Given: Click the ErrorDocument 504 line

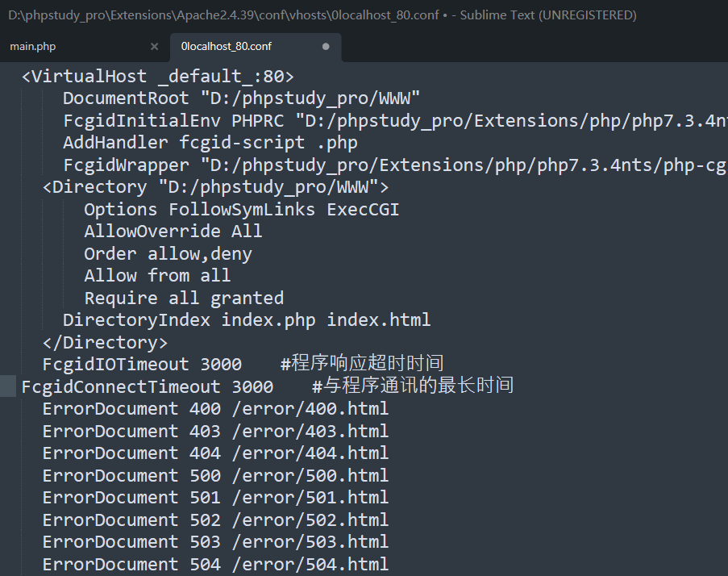Looking at the screenshot, I should pos(215,564).
